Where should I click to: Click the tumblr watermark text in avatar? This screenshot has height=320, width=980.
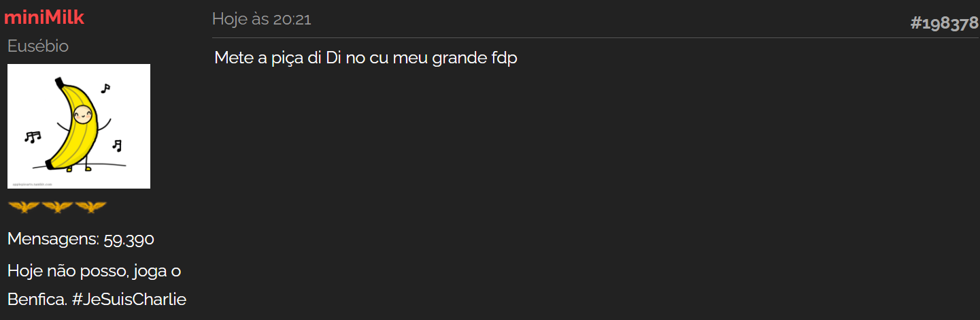(33, 184)
